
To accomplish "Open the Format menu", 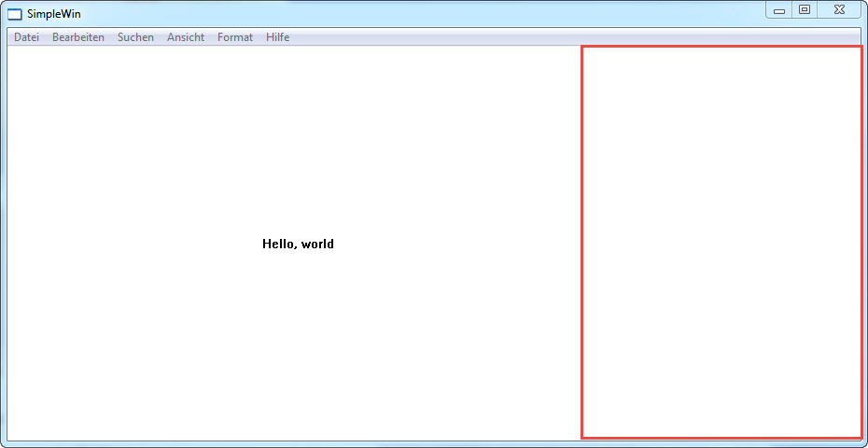I will pos(234,37).
